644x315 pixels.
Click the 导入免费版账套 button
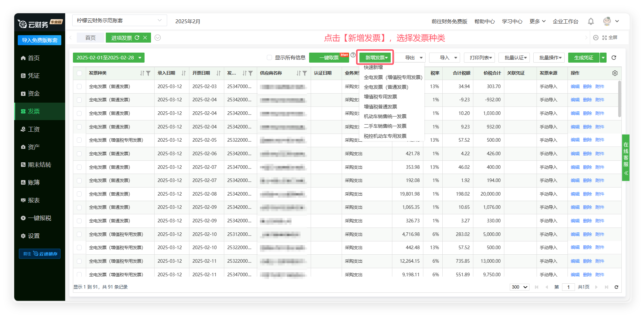(39, 40)
